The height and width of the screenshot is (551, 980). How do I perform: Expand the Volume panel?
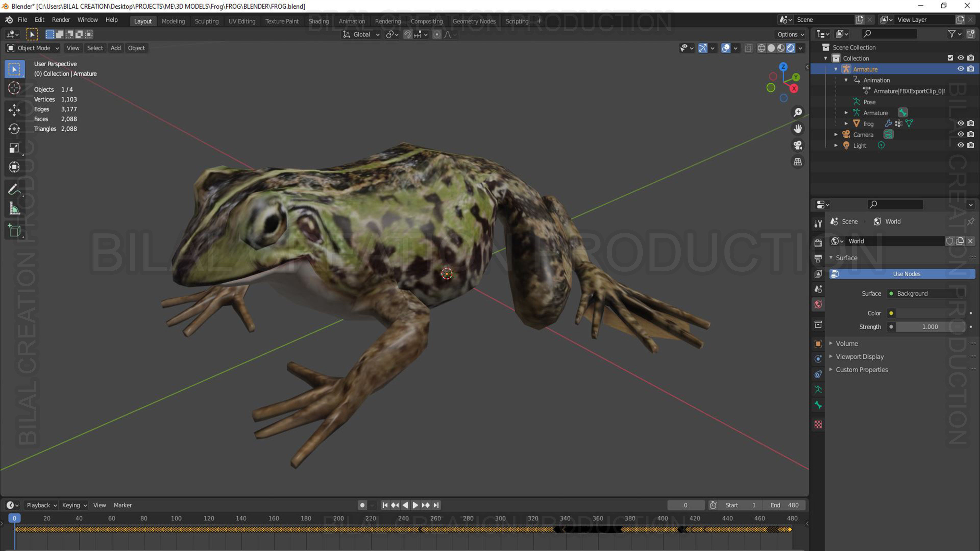(847, 343)
